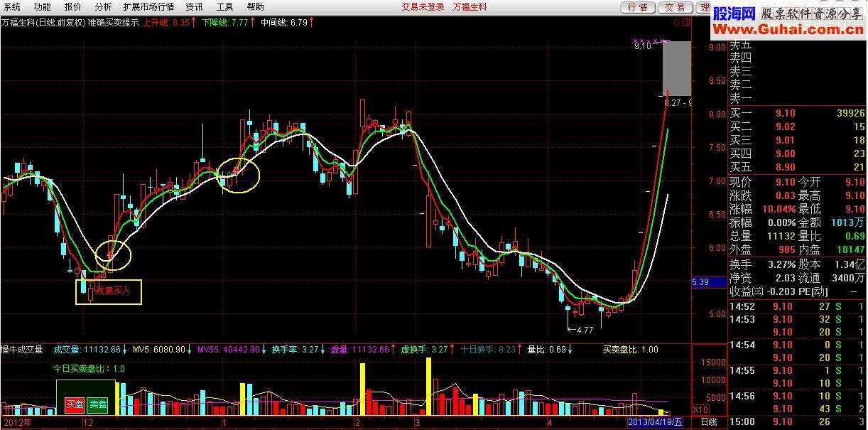This screenshot has width=868, height=430.
Task: Open the 资讯 menu
Action: [x=194, y=7]
